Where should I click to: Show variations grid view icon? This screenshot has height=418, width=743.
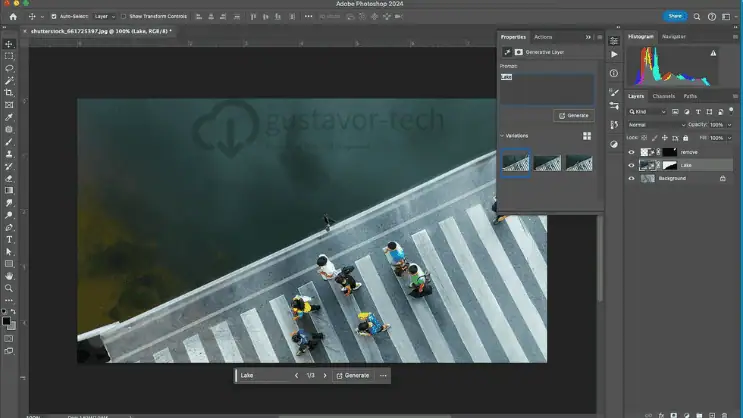tap(587, 136)
